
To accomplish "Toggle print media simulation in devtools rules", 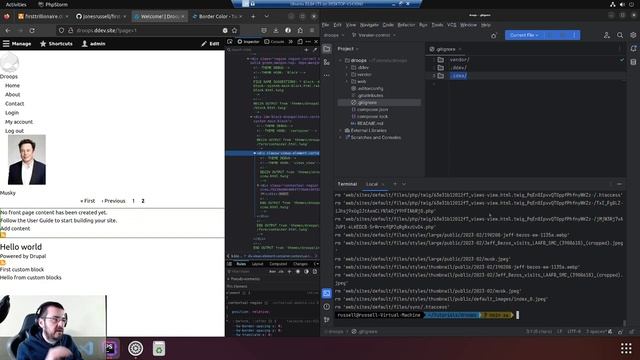I will pyautogui.click(x=315, y=271).
